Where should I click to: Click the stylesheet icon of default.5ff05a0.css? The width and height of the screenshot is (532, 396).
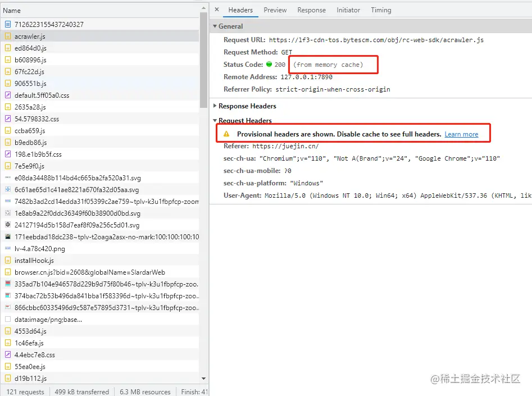pyautogui.click(x=8, y=95)
